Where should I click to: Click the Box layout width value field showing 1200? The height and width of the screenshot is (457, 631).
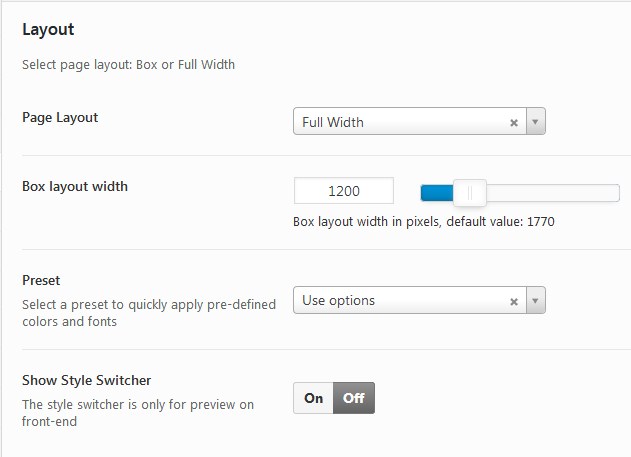(x=344, y=191)
